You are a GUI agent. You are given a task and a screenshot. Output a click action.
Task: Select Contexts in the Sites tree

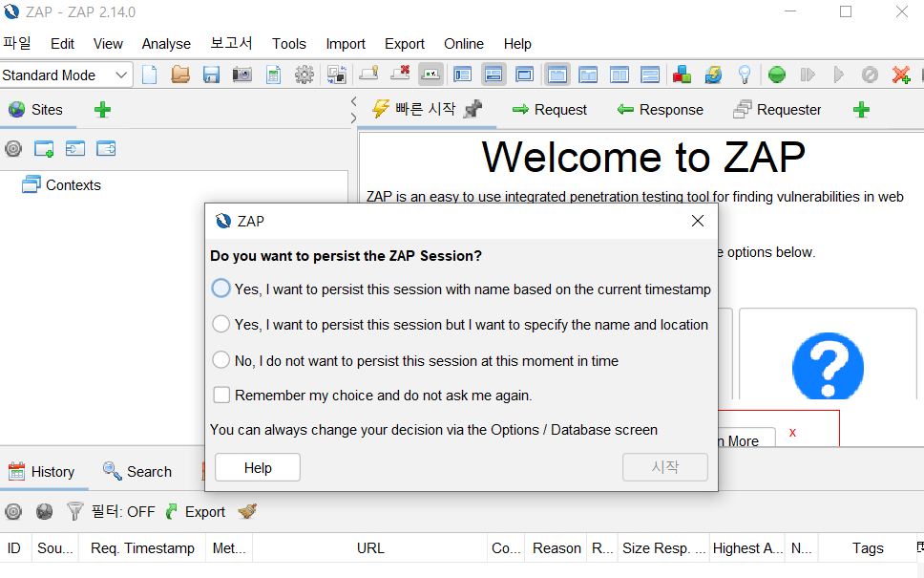(61, 184)
